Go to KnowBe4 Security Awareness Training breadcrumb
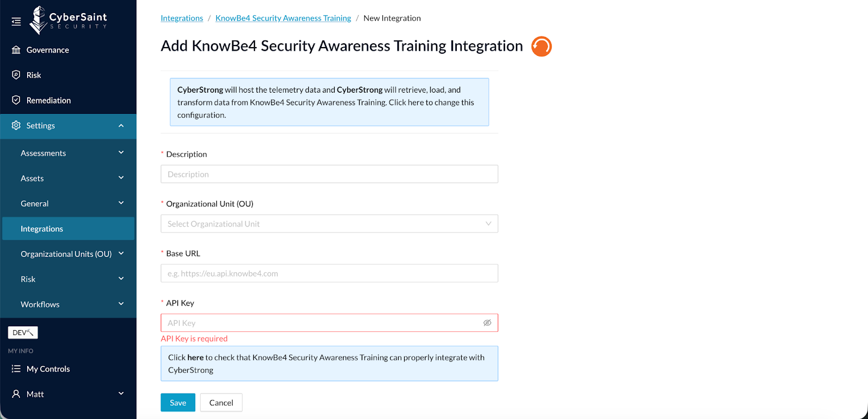Image resolution: width=868 pixels, height=419 pixels. 283,18
